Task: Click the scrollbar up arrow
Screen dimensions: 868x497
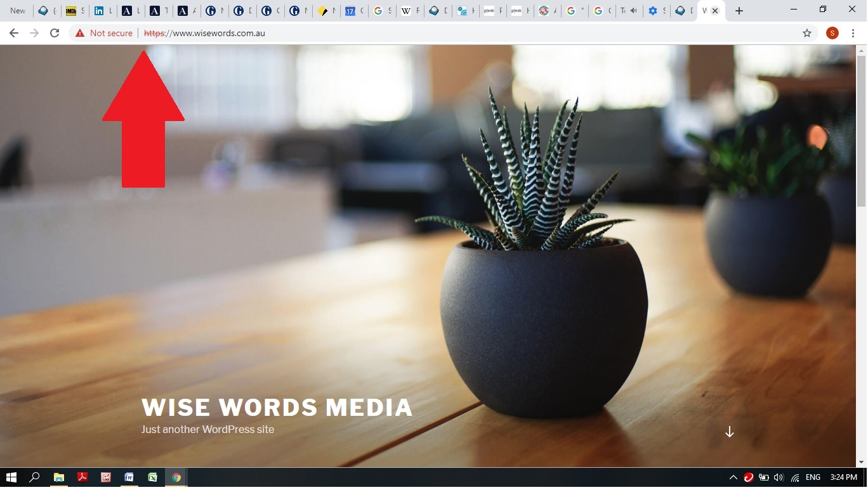Action: (x=861, y=49)
